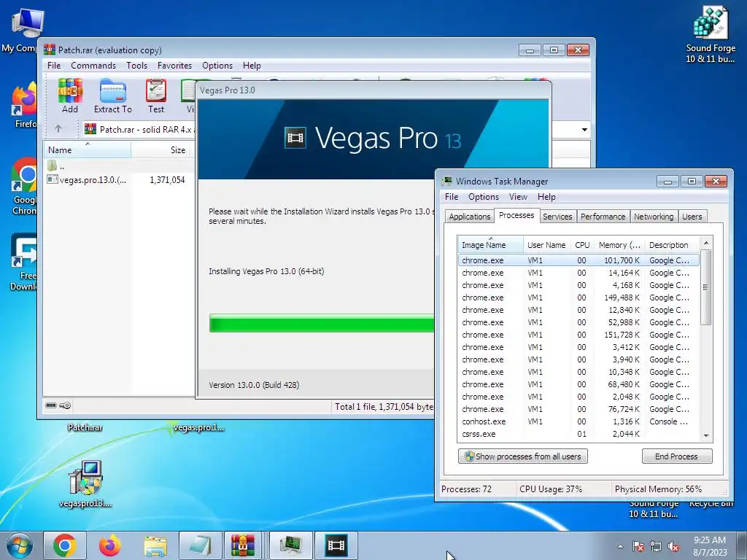
Task: Sort WinRAR list by Name column
Action: click(88, 149)
